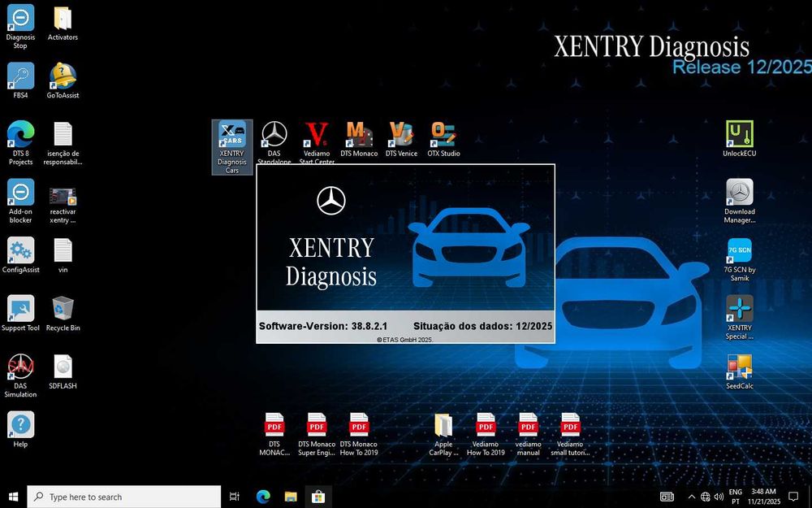Image resolution: width=812 pixels, height=508 pixels.
Task: Open DTS Monaco Super Engi... PDF
Action: coord(317,434)
